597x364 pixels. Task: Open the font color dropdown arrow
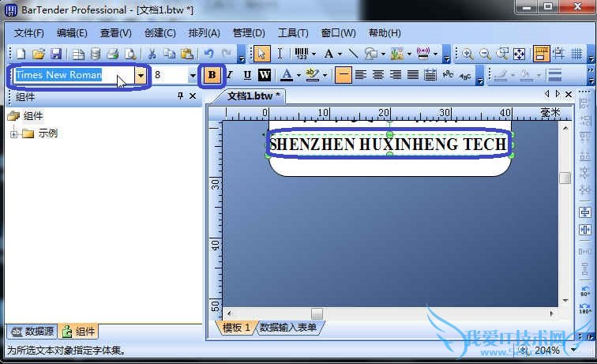pyautogui.click(x=298, y=75)
